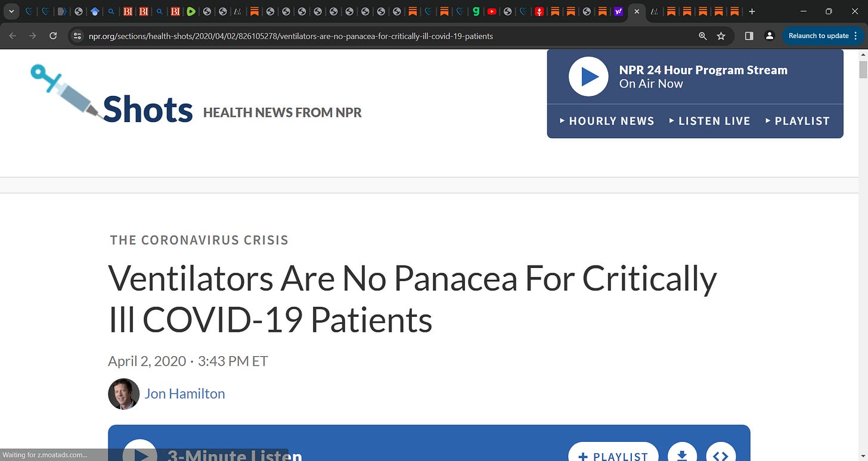Open the site information settings in address bar
The image size is (868, 461).
click(x=77, y=36)
